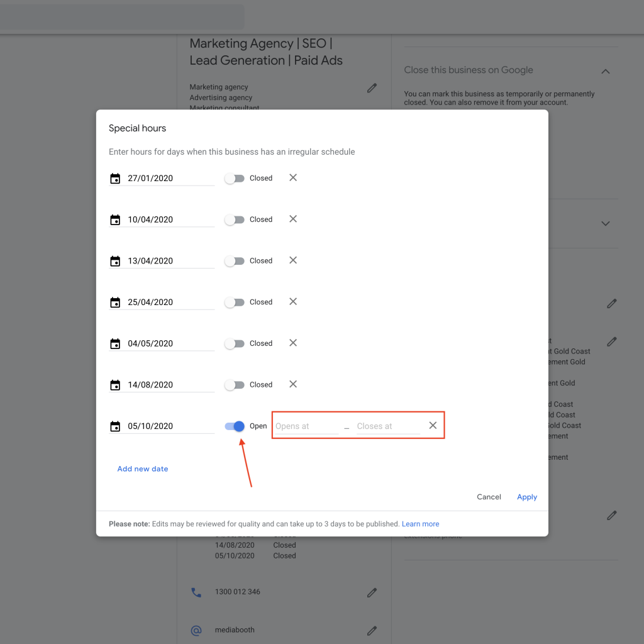Open the calendar picker for 05/10/2020
The height and width of the screenshot is (644, 644).
115,426
